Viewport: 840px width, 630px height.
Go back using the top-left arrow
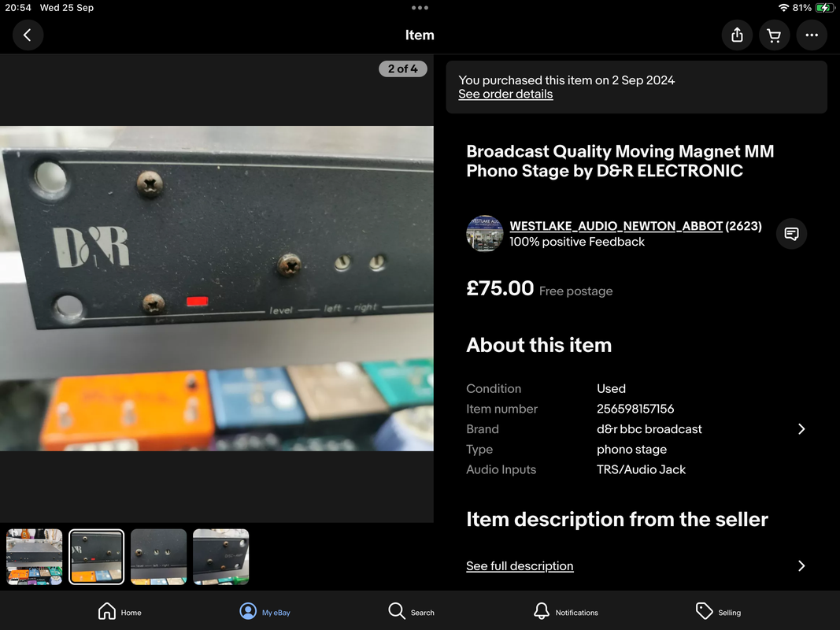(x=28, y=35)
